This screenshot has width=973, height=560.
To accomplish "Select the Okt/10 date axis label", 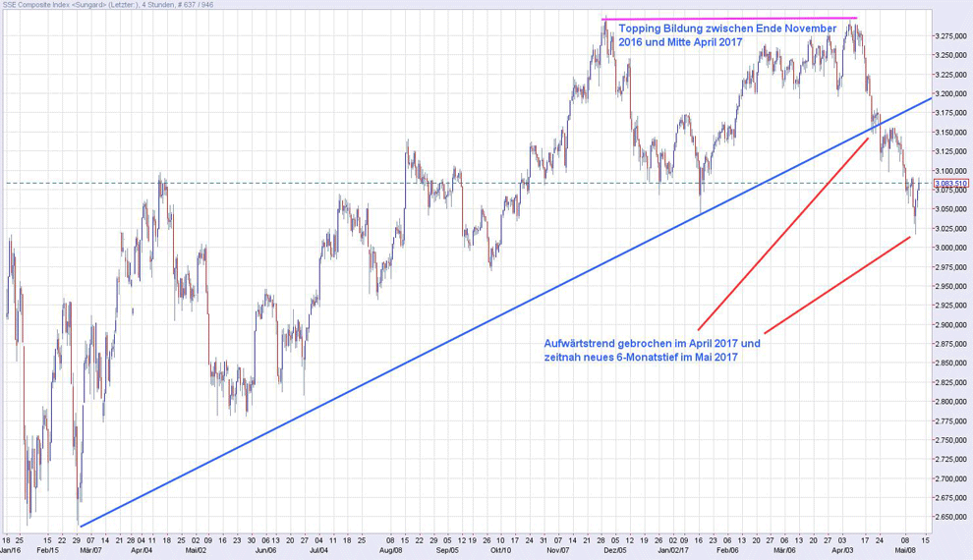I will click(x=500, y=551).
